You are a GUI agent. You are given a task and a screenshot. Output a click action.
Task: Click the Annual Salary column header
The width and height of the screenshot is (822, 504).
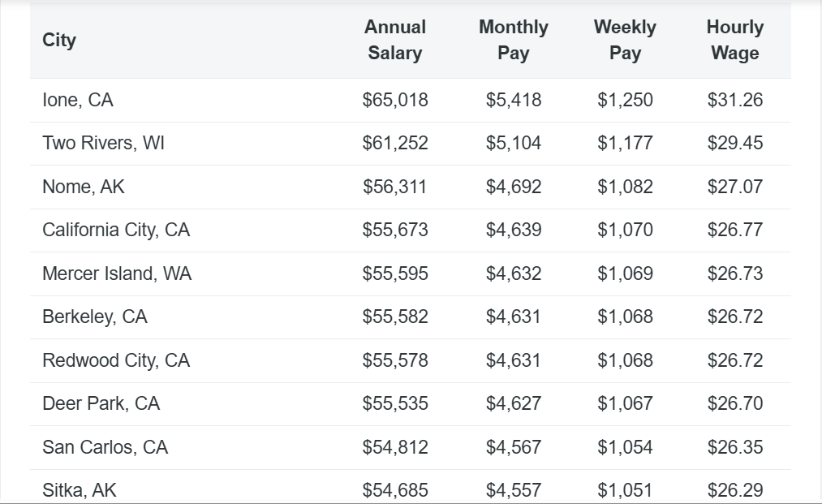394,40
